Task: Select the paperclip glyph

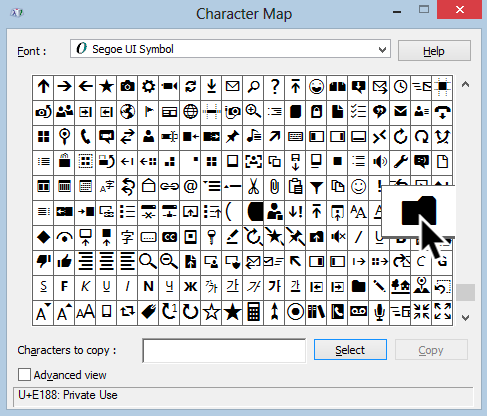Action: (x=274, y=187)
